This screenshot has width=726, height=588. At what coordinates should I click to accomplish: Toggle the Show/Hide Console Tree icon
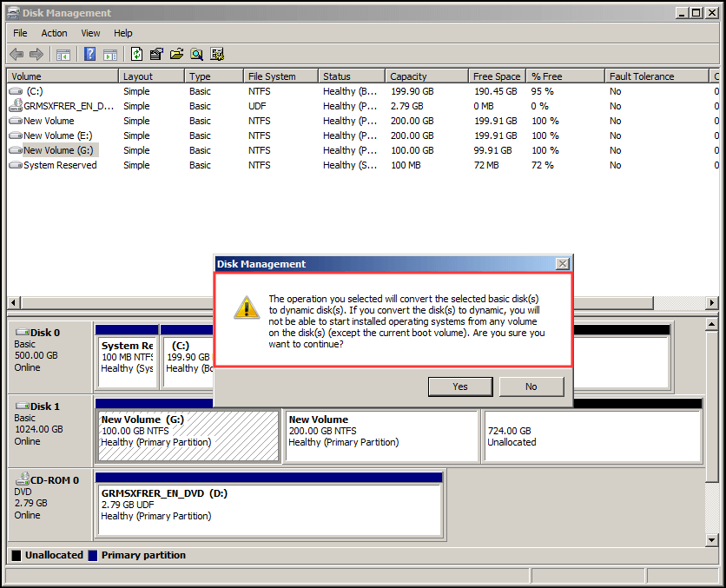pos(63,55)
